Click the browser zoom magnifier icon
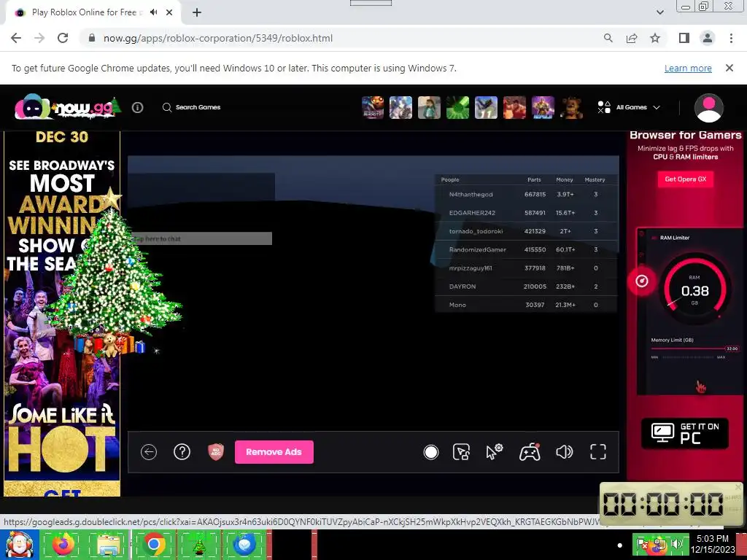 [x=608, y=38]
